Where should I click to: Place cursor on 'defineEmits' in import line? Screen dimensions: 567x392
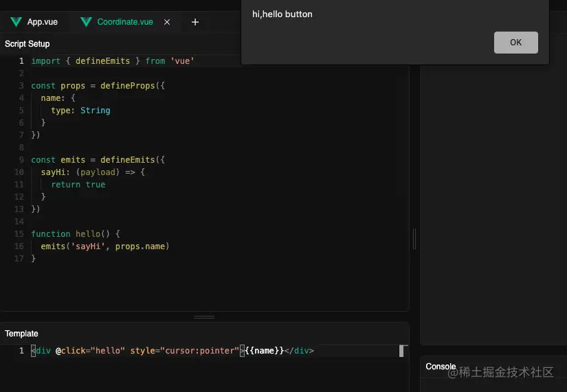[102, 61]
